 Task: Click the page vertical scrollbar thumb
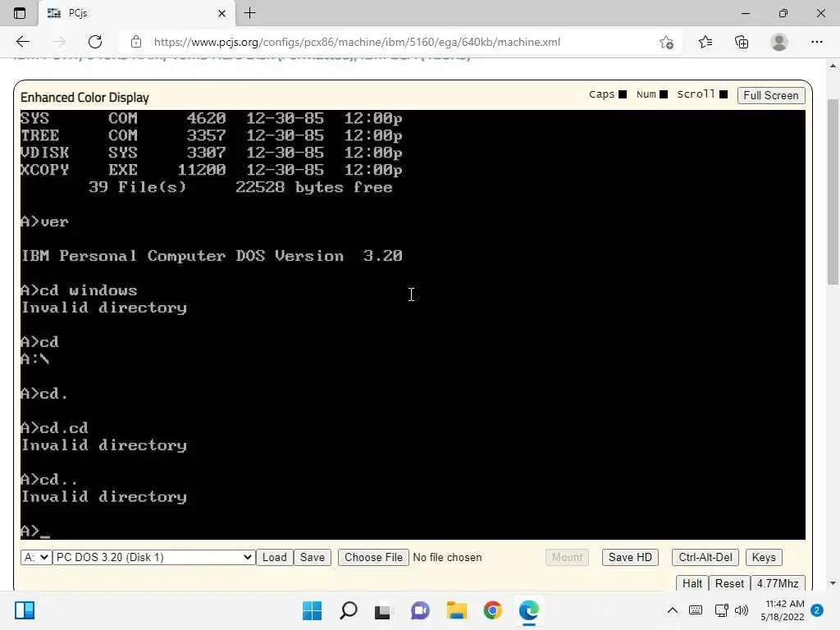pos(833,192)
